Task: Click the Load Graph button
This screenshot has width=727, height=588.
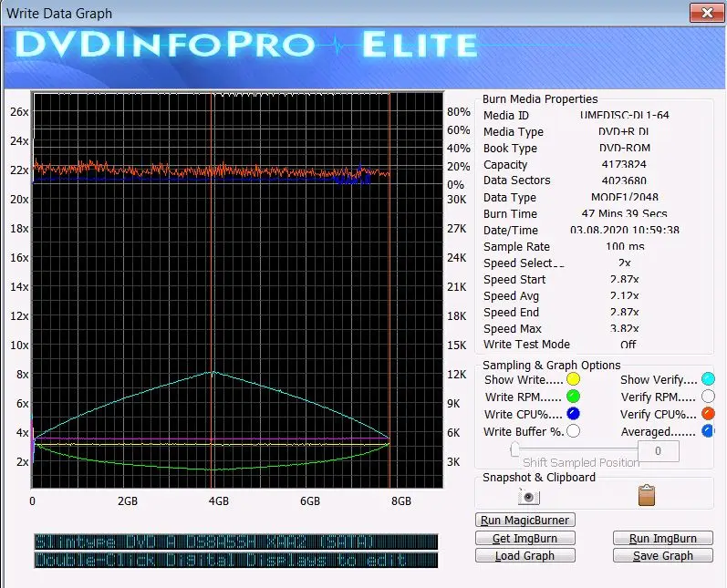Action: (x=524, y=555)
